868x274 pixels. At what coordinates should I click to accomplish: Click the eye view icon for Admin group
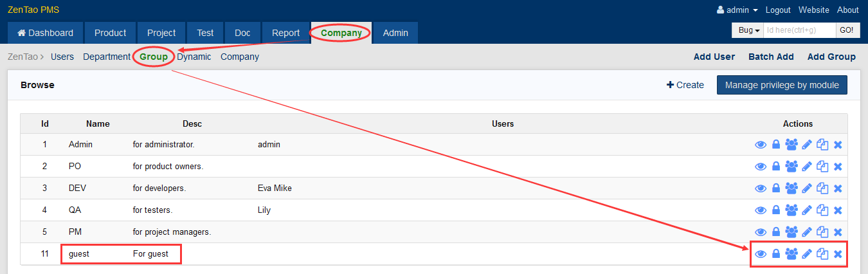coord(760,145)
